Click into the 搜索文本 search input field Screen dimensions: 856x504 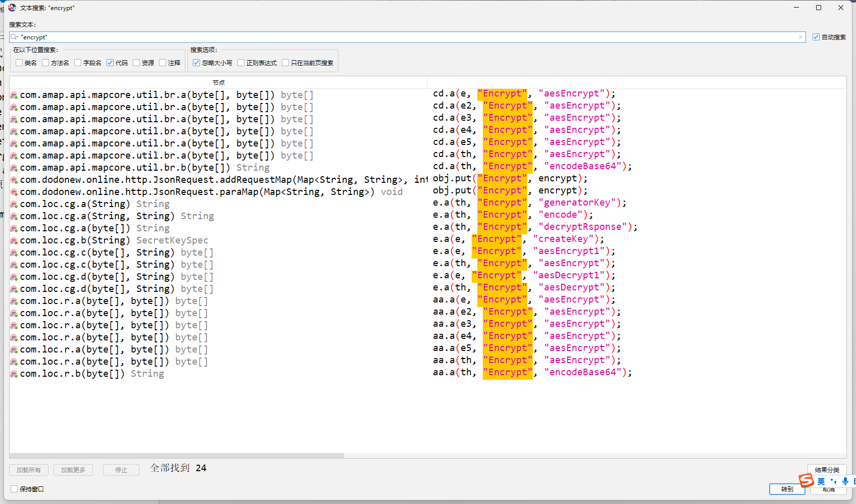point(407,37)
